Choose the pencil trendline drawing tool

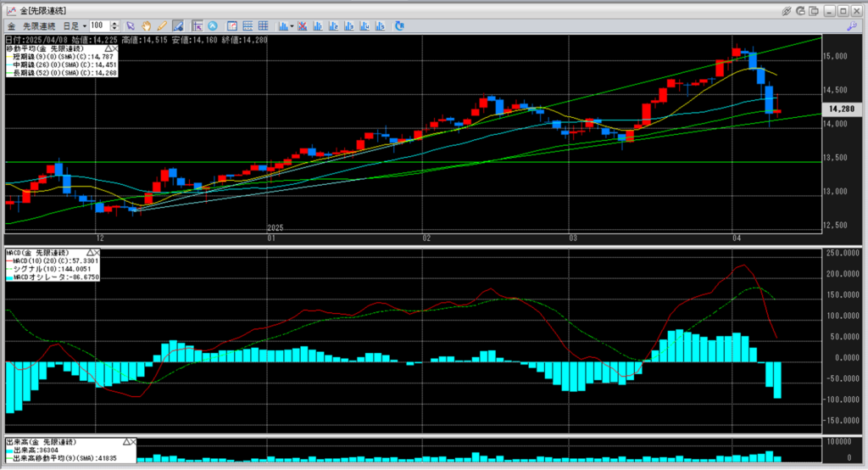162,26
